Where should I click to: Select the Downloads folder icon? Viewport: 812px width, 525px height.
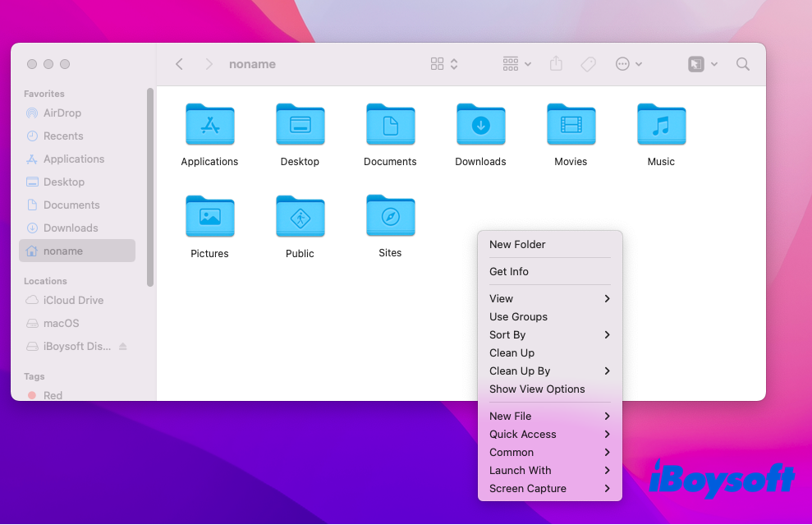(x=480, y=125)
